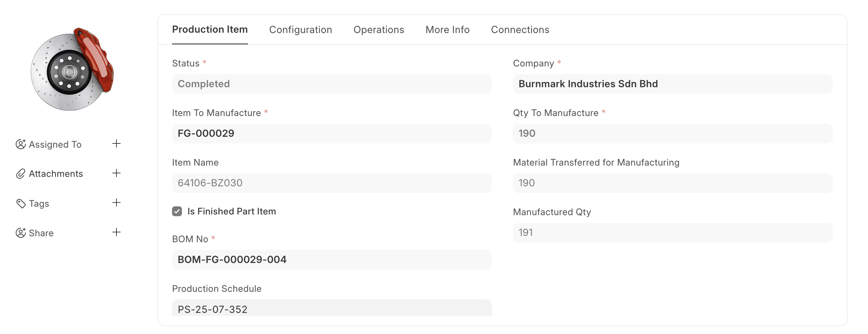Go to the More Info tab
The width and height of the screenshot is (868, 334).
447,30
